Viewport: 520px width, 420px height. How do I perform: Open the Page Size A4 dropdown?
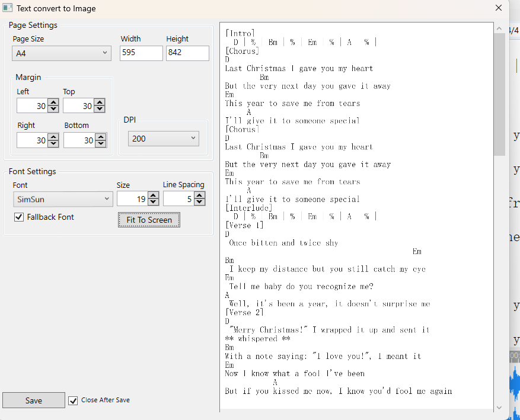[62, 53]
